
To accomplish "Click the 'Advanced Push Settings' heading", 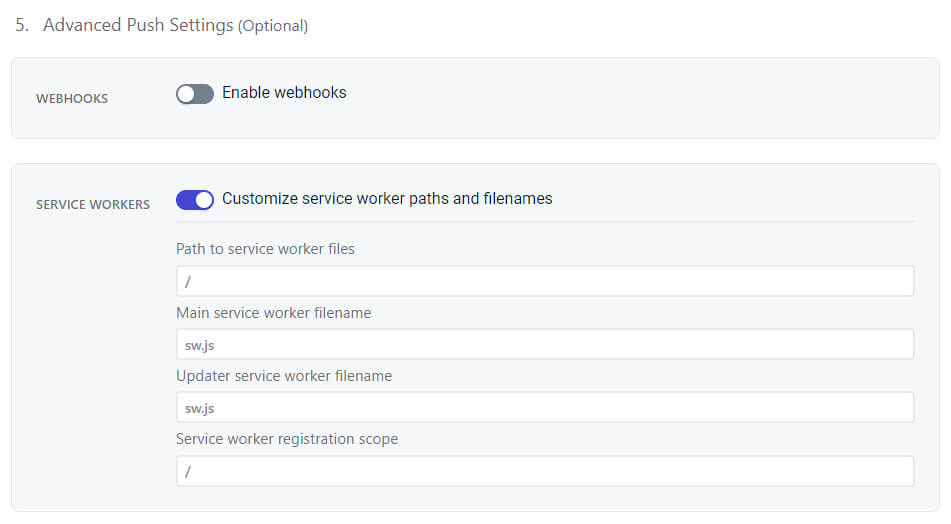I will [x=138, y=25].
